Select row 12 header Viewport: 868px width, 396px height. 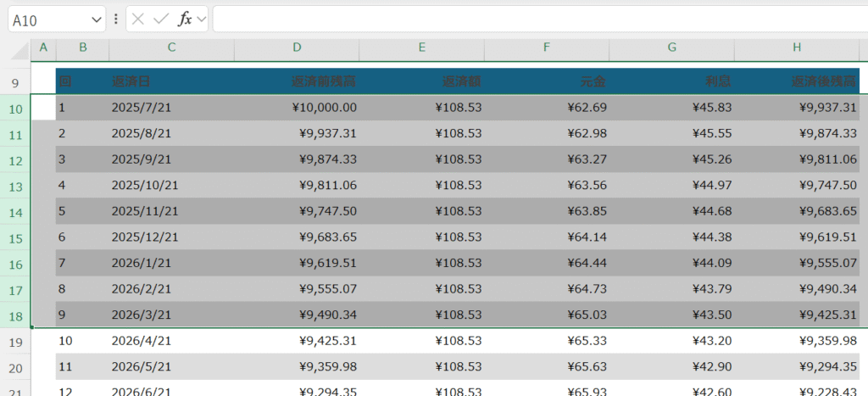coord(15,161)
